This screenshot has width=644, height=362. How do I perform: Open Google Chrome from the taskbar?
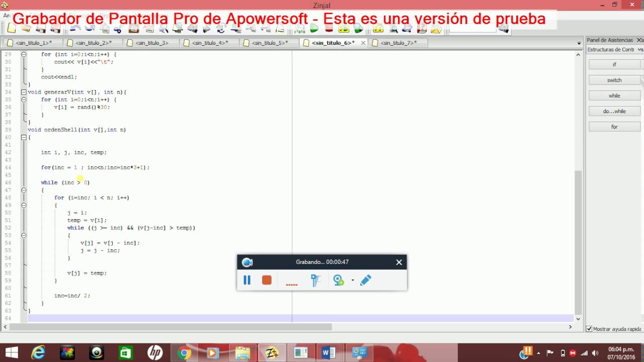[184, 353]
